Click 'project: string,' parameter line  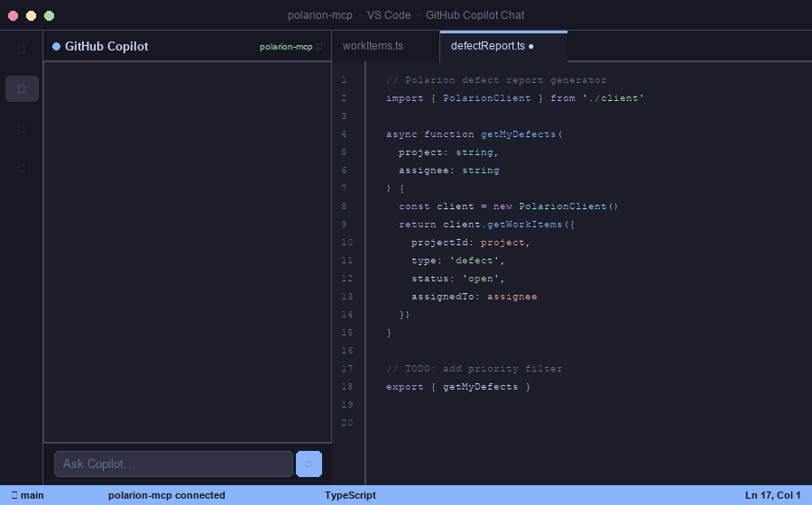448,152
